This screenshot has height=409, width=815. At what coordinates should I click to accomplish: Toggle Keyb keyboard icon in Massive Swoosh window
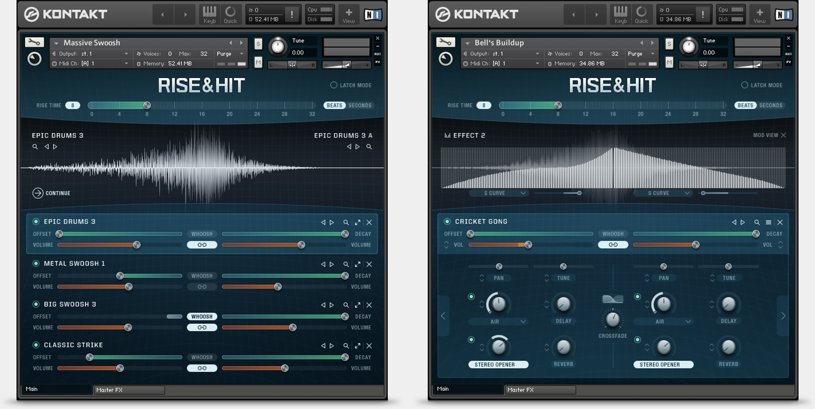pyautogui.click(x=209, y=14)
